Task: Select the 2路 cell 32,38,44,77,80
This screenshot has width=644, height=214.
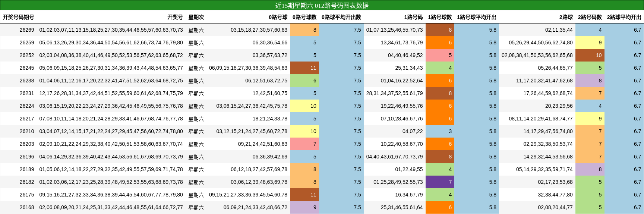Action: [x=555, y=195]
